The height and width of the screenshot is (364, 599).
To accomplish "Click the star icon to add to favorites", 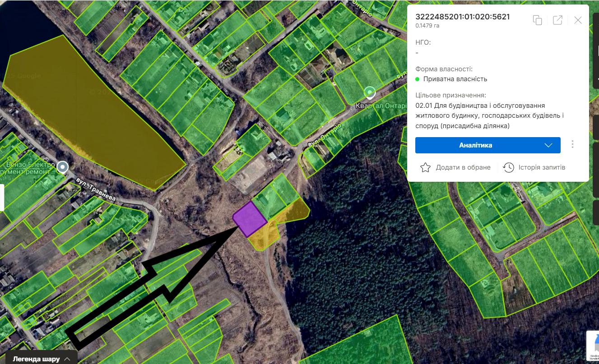I will point(425,167).
